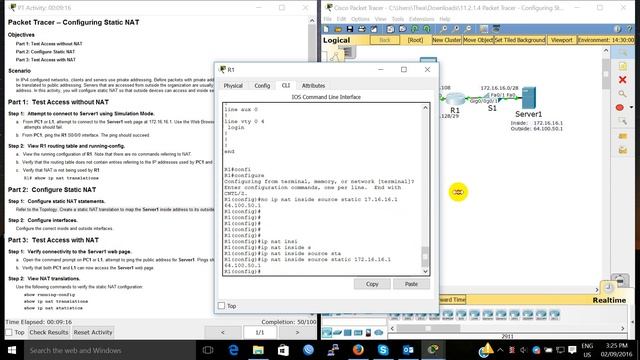Click the Set Tiled Background button

point(520,40)
